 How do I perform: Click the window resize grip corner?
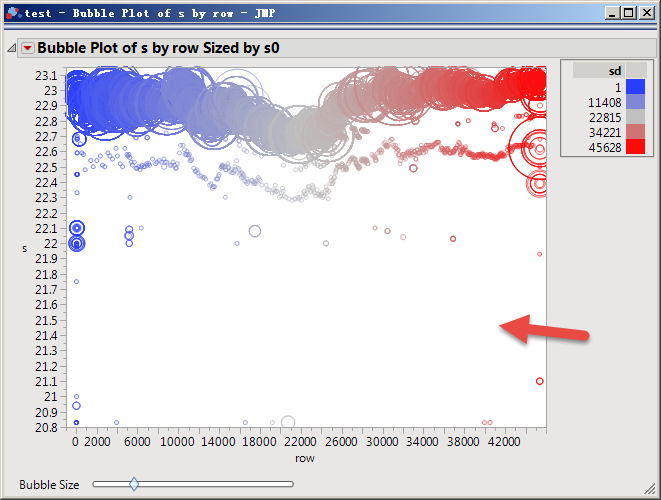(650, 489)
